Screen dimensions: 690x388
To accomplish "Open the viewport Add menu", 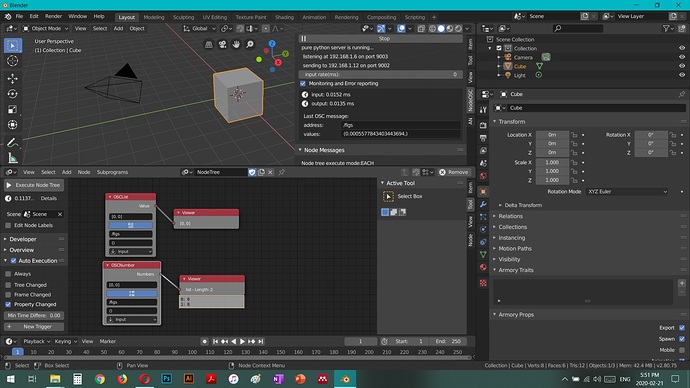I will click(x=118, y=29).
